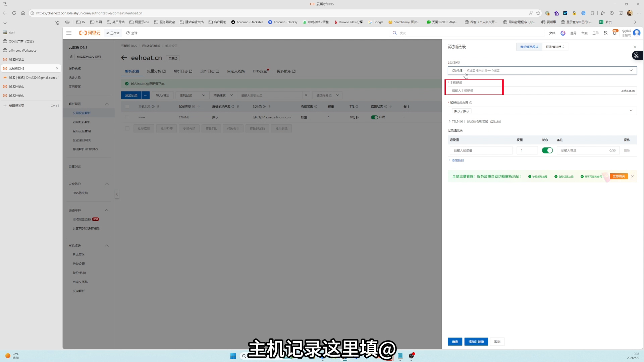The height and width of the screenshot is (362, 644).
Task: Toggle the record 状态 switch
Action: (547, 150)
